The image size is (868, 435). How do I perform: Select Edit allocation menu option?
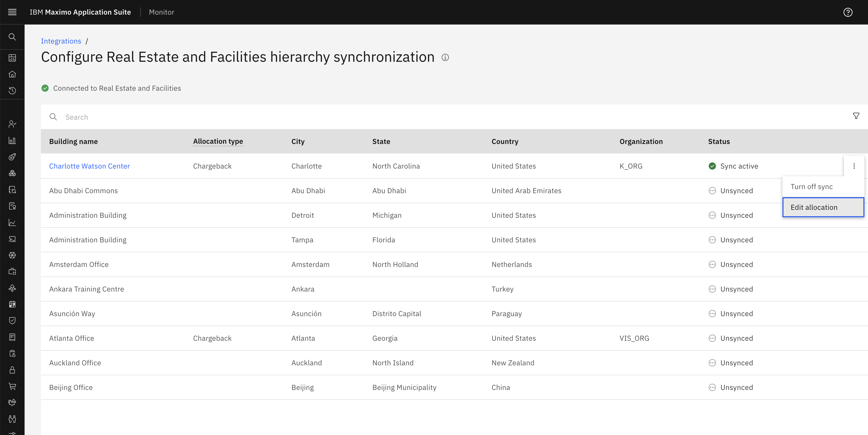pos(823,208)
